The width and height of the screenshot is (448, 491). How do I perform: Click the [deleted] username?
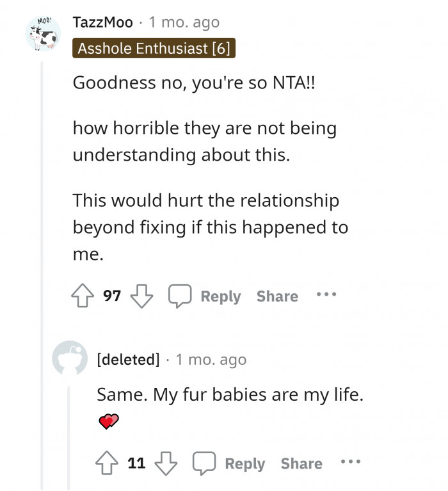pos(128,360)
